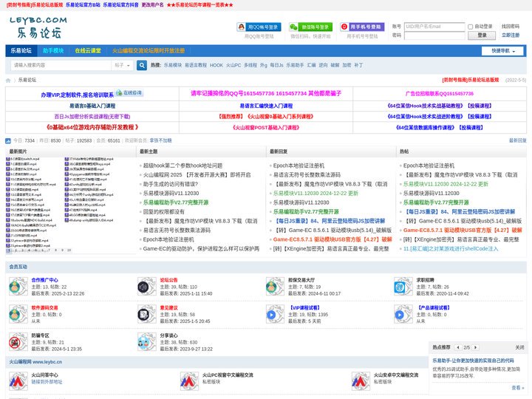Open the 合作推广中心 forum icon
The height and width of the screenshot is (399, 532).
click(x=18, y=287)
